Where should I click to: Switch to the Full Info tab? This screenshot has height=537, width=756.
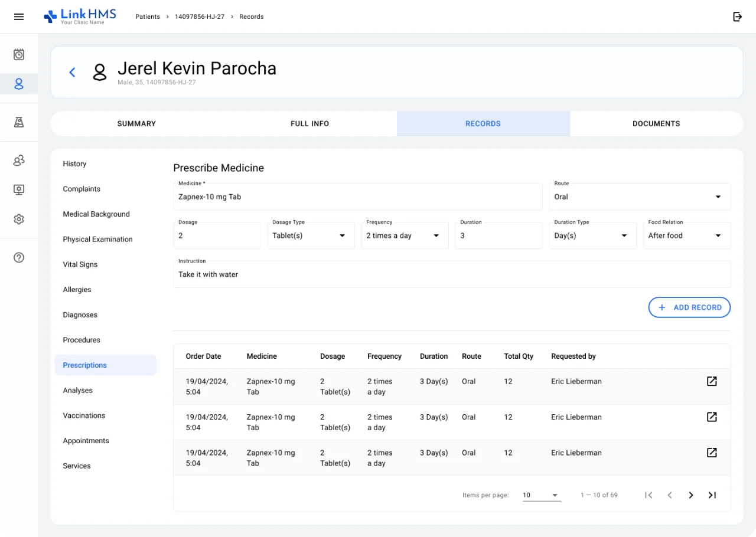(310, 124)
